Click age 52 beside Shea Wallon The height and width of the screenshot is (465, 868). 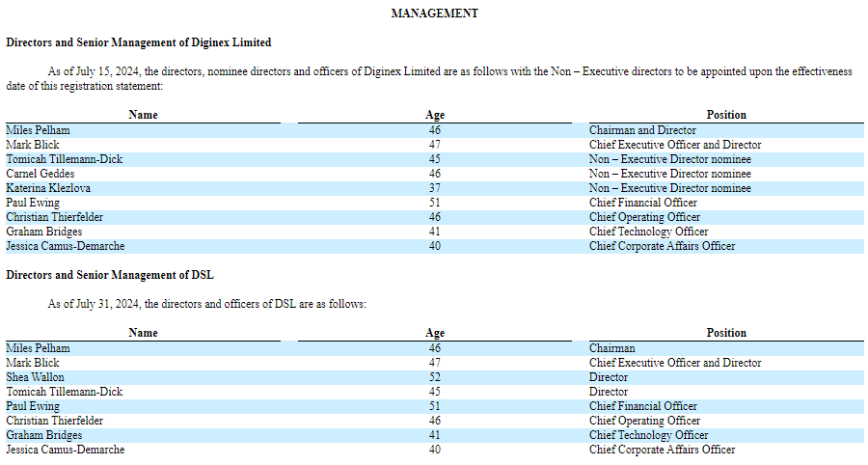coord(435,377)
